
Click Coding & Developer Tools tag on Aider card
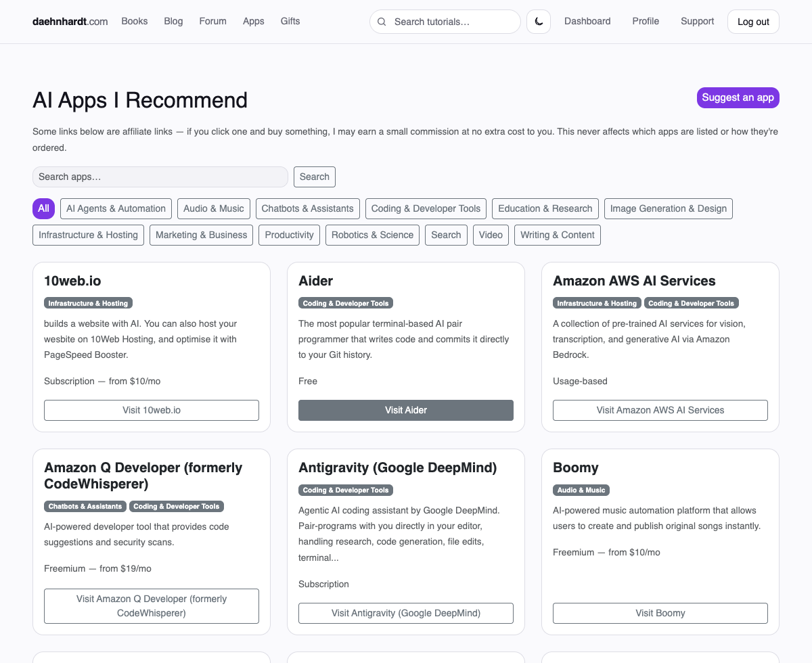click(346, 303)
